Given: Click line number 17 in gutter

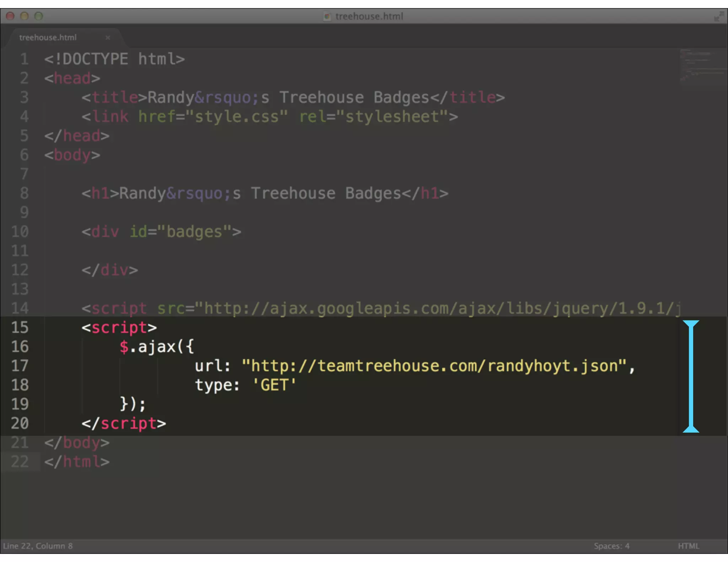Looking at the screenshot, I should click(x=20, y=366).
